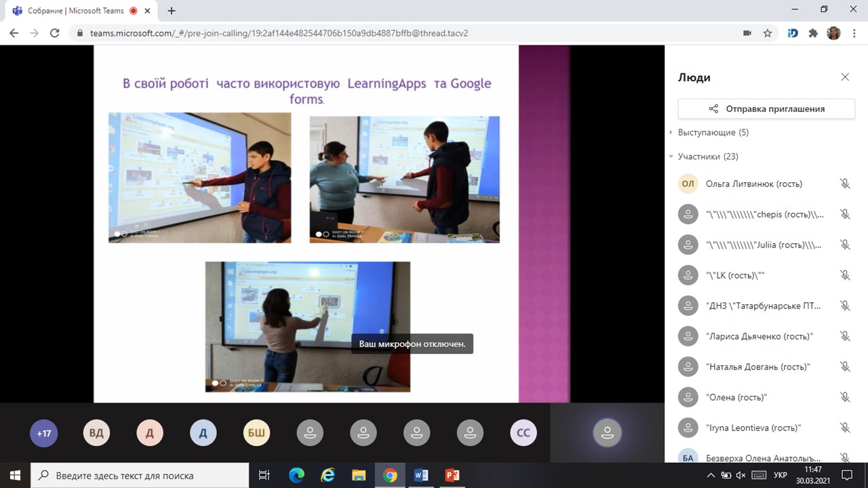
Task: Click the iD extension icon
Action: [x=792, y=33]
